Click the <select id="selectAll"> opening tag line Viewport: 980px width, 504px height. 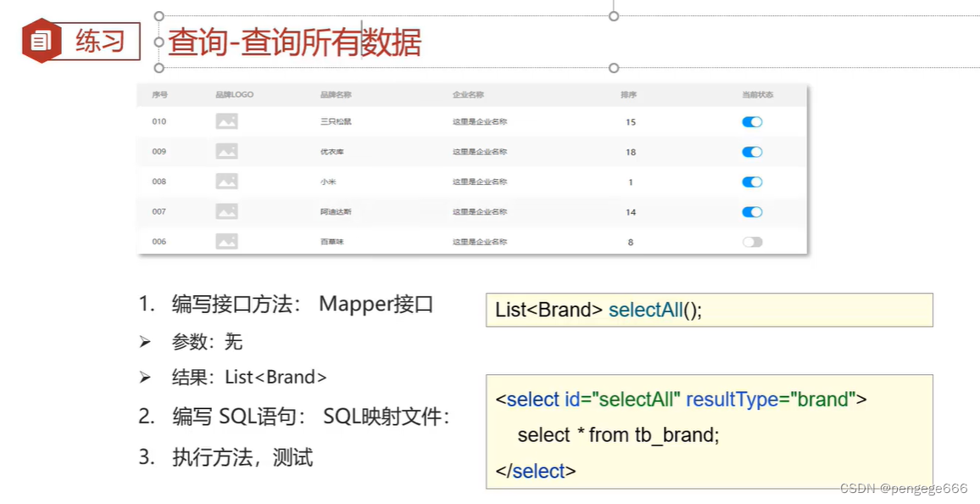click(682, 399)
